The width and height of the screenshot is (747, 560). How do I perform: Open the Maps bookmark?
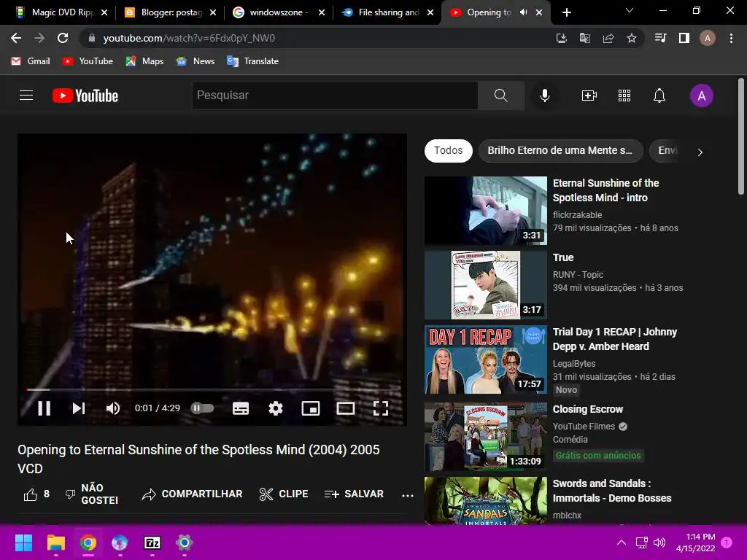pyautogui.click(x=145, y=61)
